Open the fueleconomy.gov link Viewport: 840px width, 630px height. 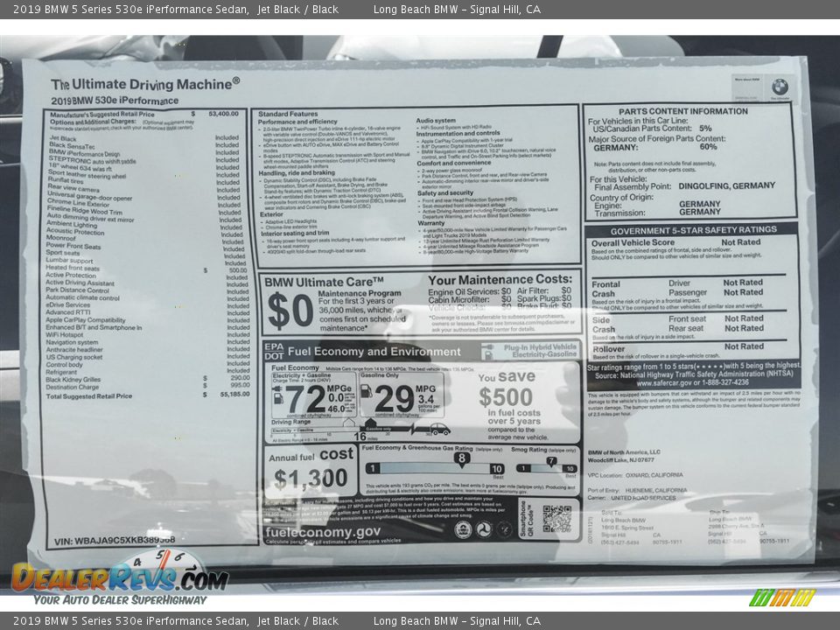tap(323, 531)
